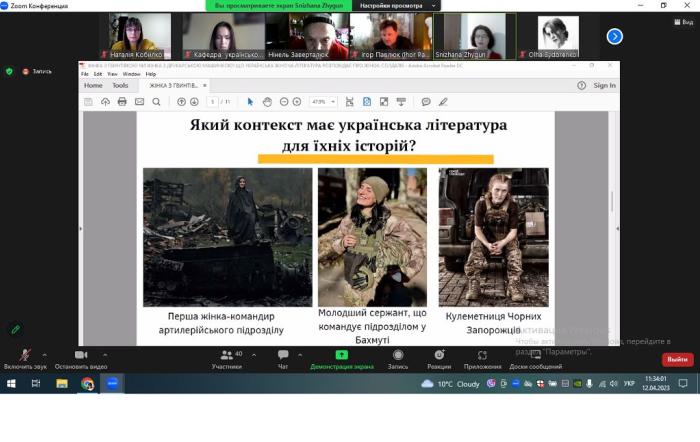
Task: Show more participants with blue arrow
Action: [615, 36]
